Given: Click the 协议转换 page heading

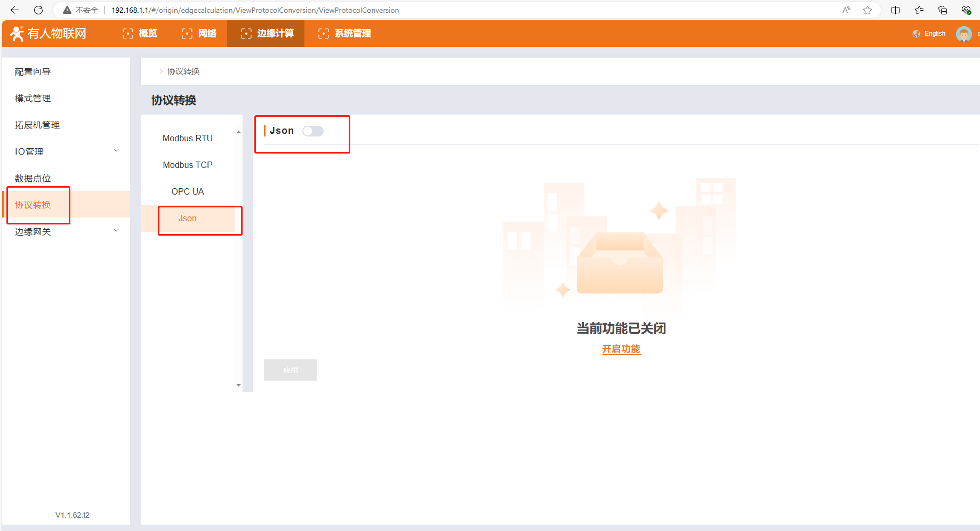Looking at the screenshot, I should (x=174, y=100).
